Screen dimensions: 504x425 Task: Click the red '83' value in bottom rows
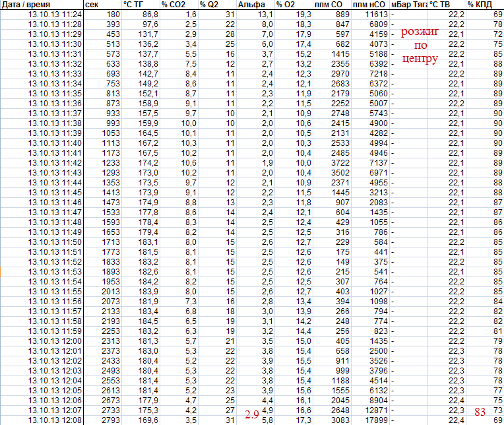click(x=481, y=411)
